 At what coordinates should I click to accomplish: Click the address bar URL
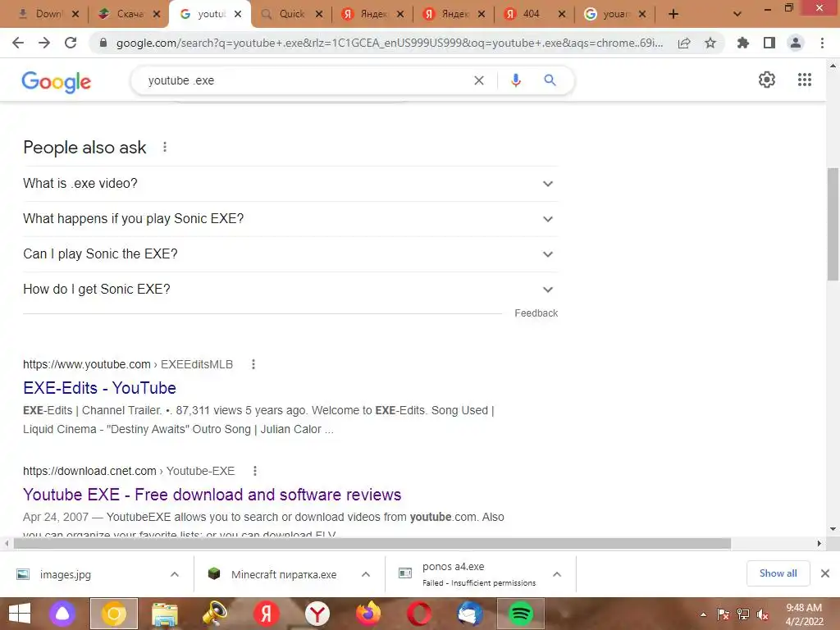click(x=390, y=43)
